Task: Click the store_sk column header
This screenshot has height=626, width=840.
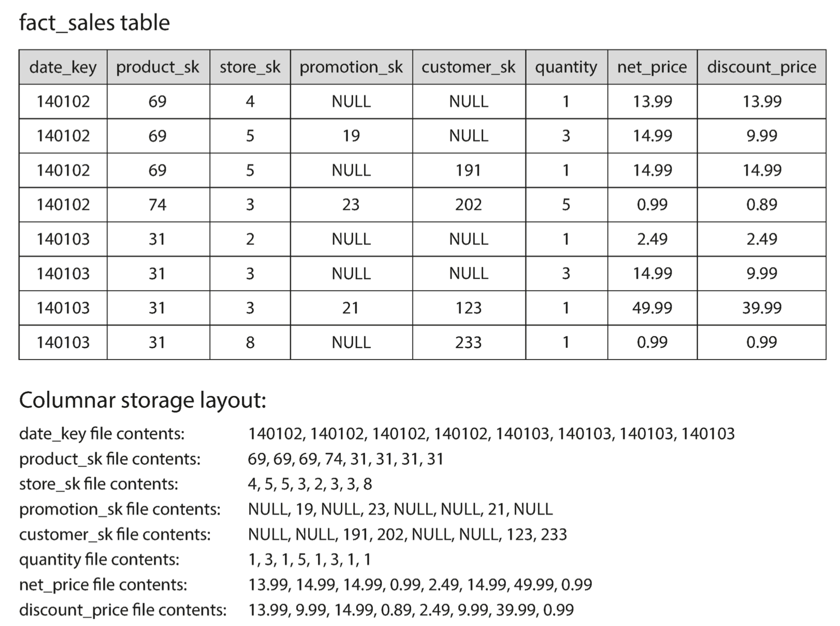Action: [250, 67]
